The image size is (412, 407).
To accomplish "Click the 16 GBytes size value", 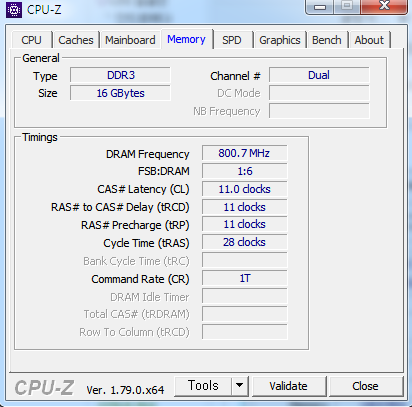I will [120, 93].
